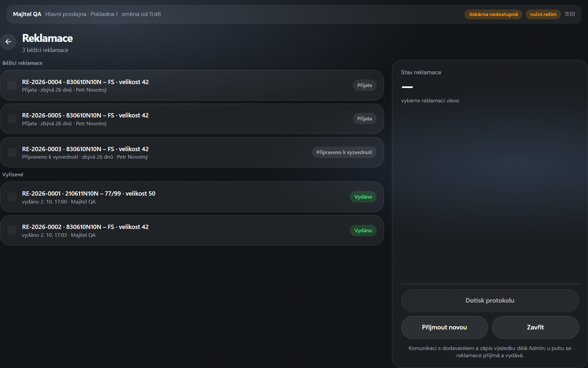The image size is (588, 368).
Task: Click the 'Připraveno k vyzvednutí' status badge
Action: (344, 152)
